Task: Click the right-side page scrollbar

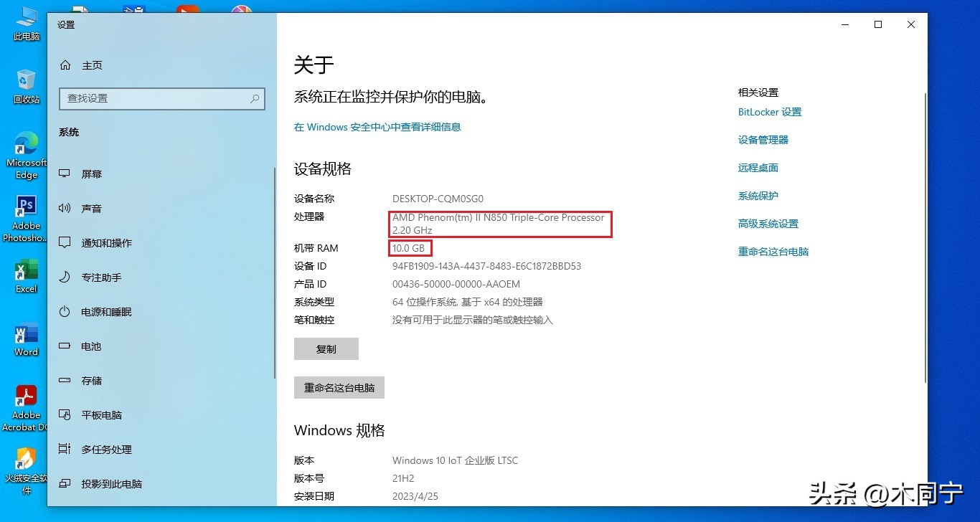Action: (925, 215)
